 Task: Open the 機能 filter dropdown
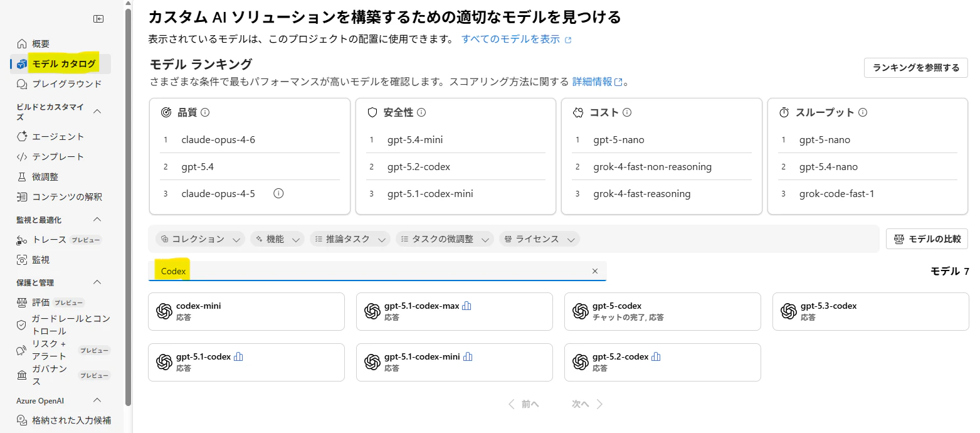(x=277, y=239)
